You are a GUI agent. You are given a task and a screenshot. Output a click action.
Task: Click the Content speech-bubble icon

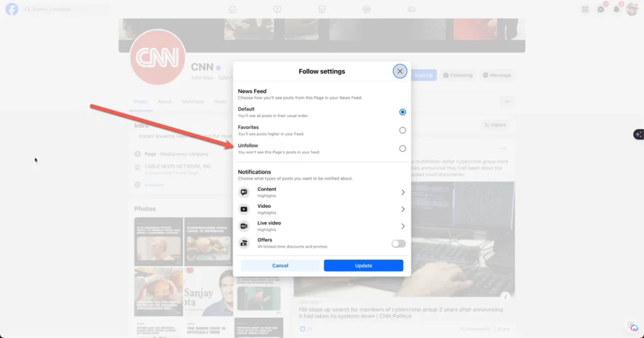tap(244, 193)
